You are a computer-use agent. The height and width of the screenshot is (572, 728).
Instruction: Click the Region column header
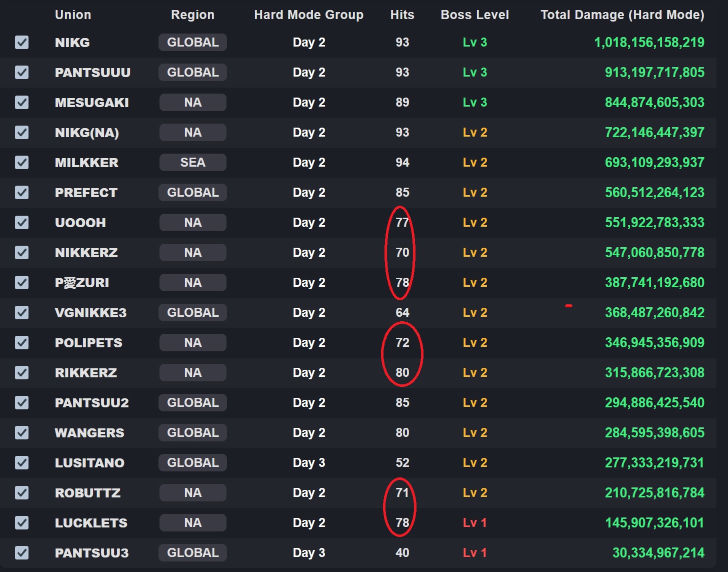tap(192, 15)
